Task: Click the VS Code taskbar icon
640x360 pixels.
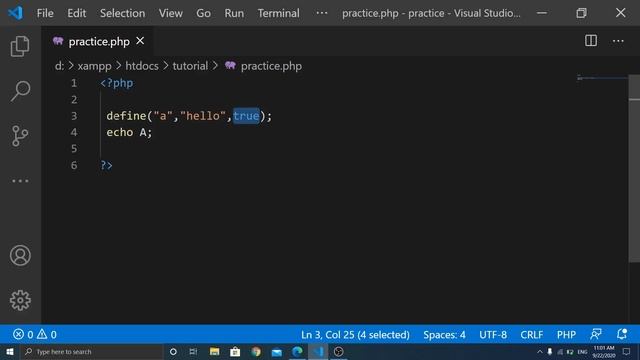Action: [318, 351]
